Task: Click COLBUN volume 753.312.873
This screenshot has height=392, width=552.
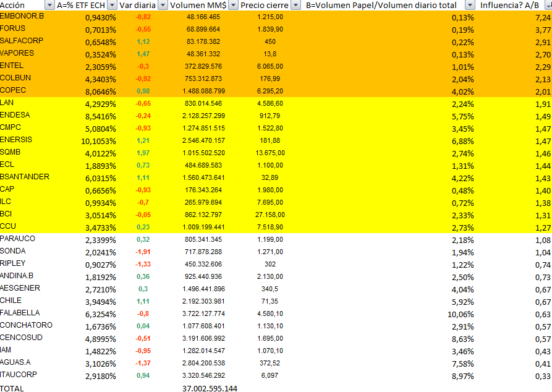Action: (203, 79)
